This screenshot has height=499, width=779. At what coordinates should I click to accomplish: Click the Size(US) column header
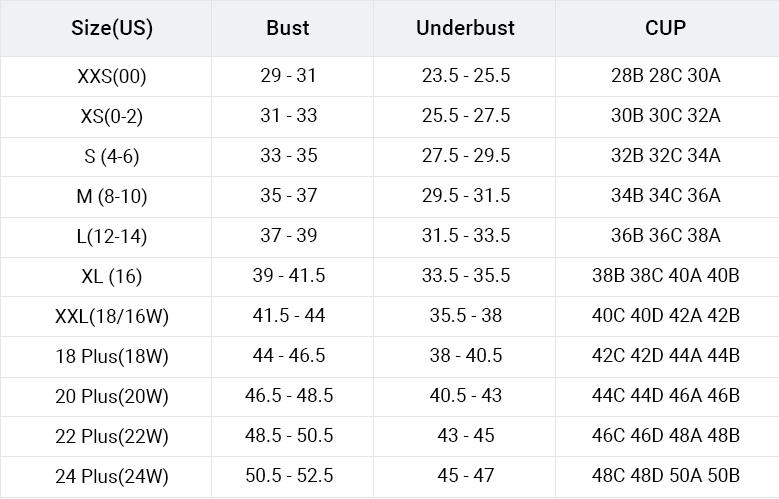click(112, 28)
